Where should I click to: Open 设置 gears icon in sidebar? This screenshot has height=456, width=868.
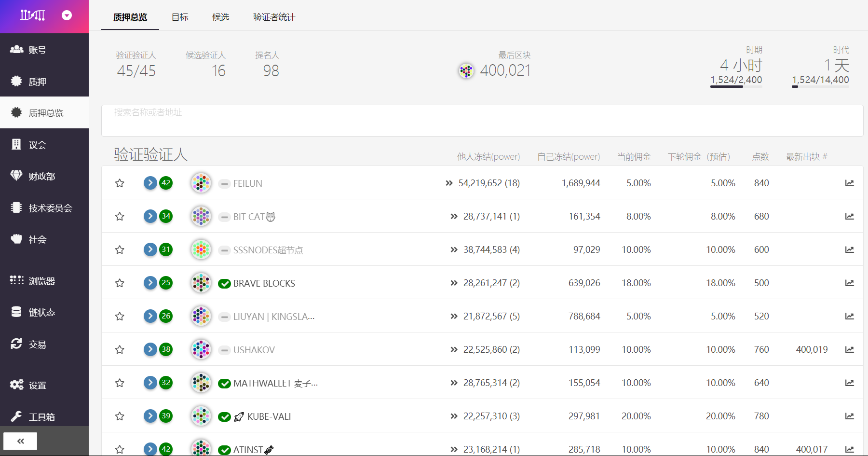coord(16,385)
